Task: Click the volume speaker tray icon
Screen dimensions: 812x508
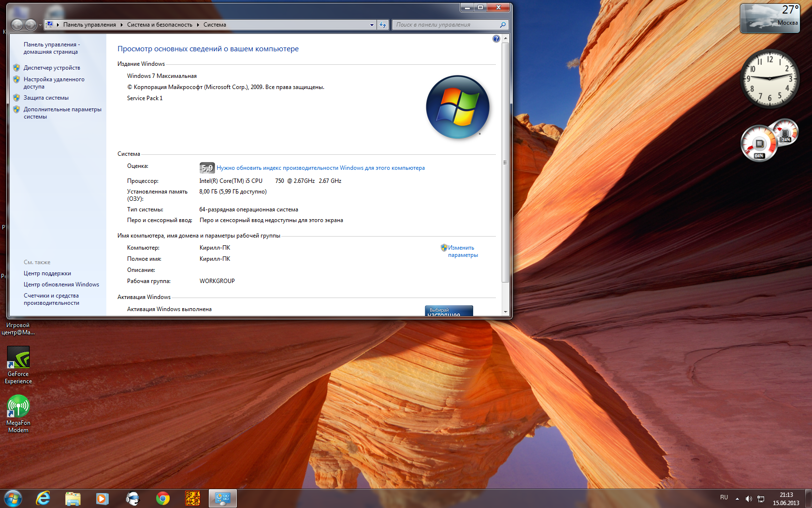Action: click(749, 499)
